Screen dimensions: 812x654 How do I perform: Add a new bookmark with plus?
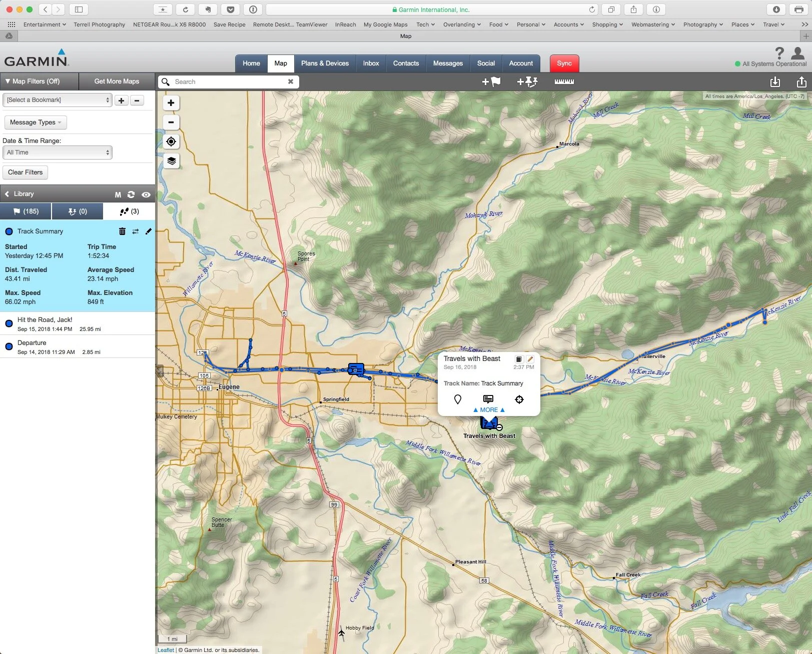pos(121,100)
